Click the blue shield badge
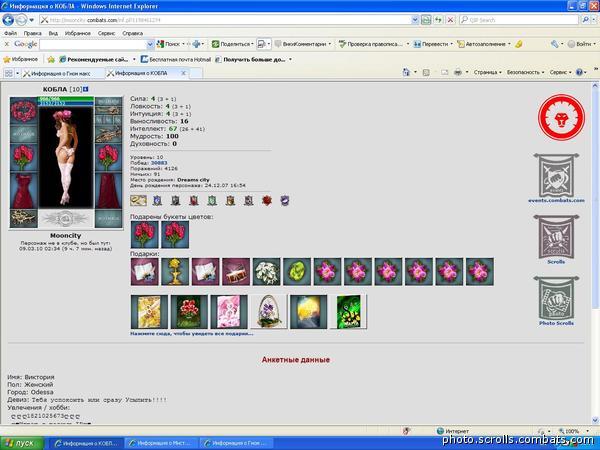 pyautogui.click(x=157, y=200)
